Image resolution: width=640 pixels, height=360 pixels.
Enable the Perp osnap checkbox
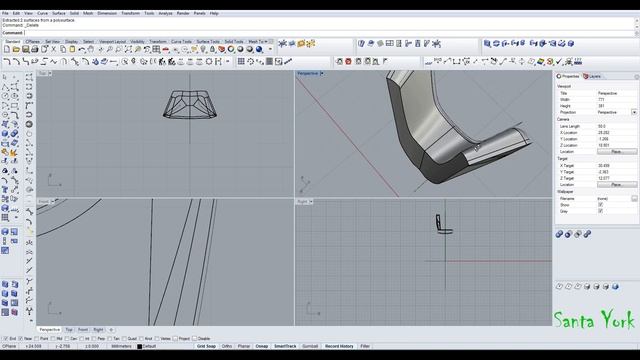pos(93,339)
